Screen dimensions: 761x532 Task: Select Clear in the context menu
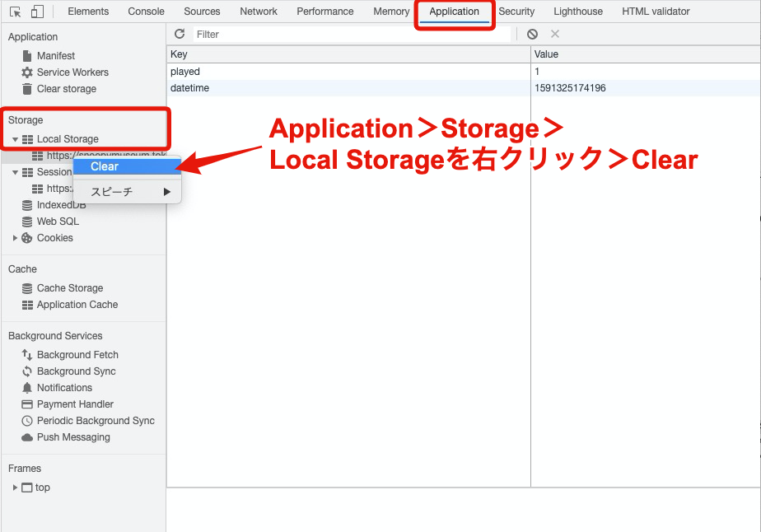pos(104,166)
